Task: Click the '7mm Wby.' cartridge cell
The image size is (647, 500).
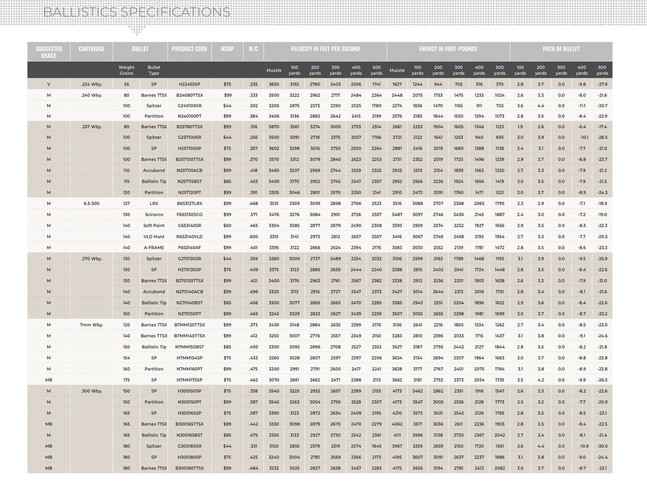Action: (x=91, y=325)
